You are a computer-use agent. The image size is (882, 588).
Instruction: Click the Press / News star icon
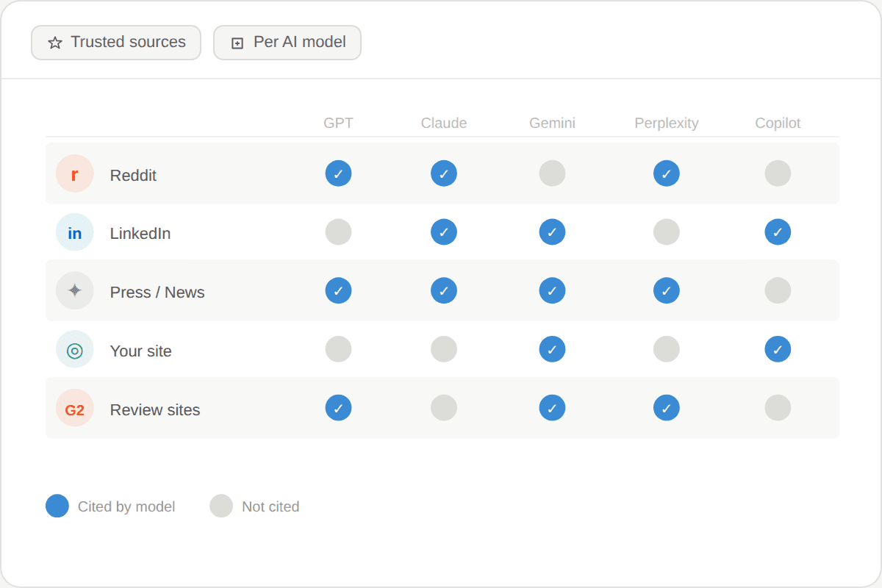click(x=75, y=291)
